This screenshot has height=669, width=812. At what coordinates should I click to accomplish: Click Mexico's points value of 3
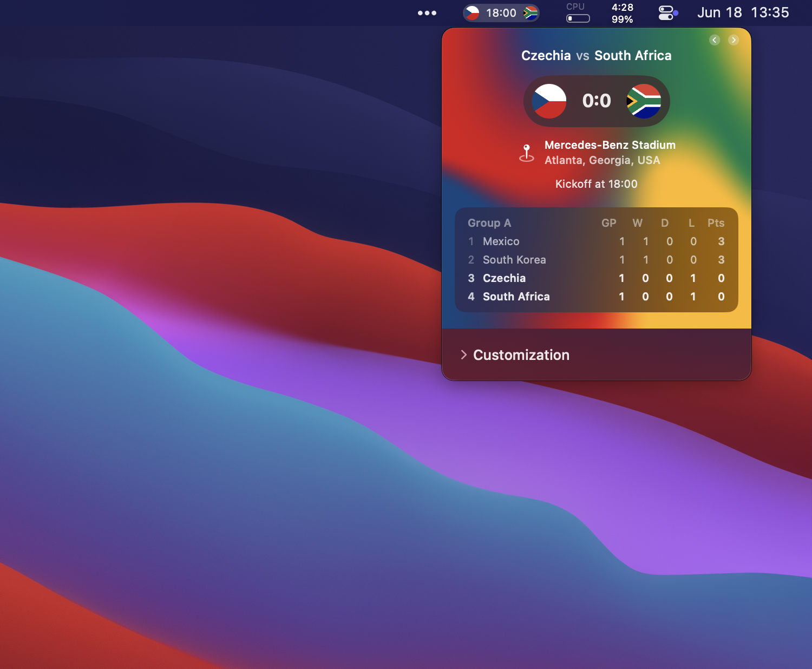click(x=721, y=241)
